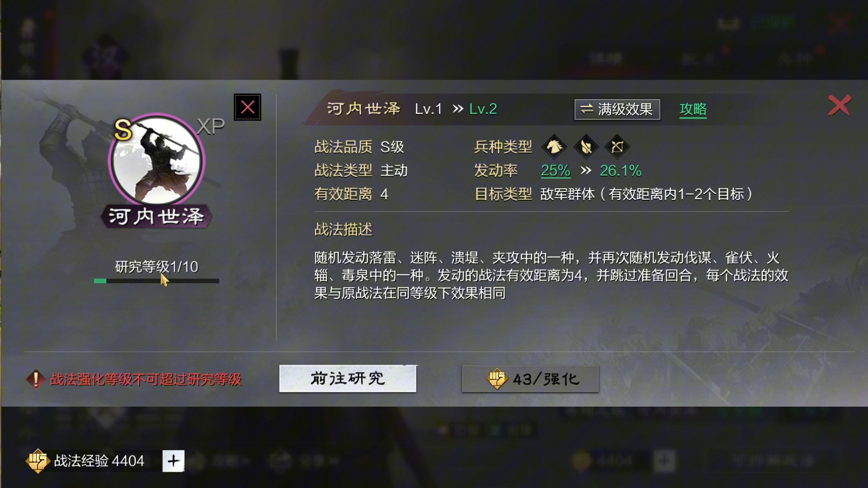Screen dimensions: 868x488
Task: Click the 前往研究 button
Action: (x=348, y=379)
